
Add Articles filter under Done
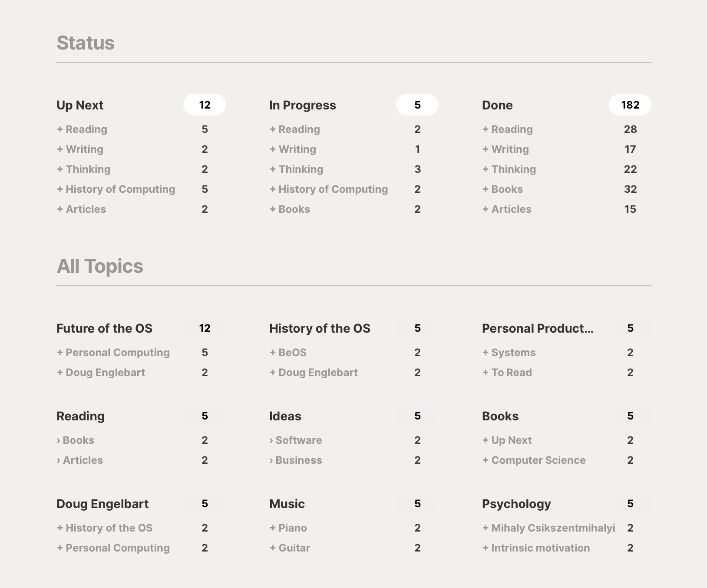tap(507, 209)
